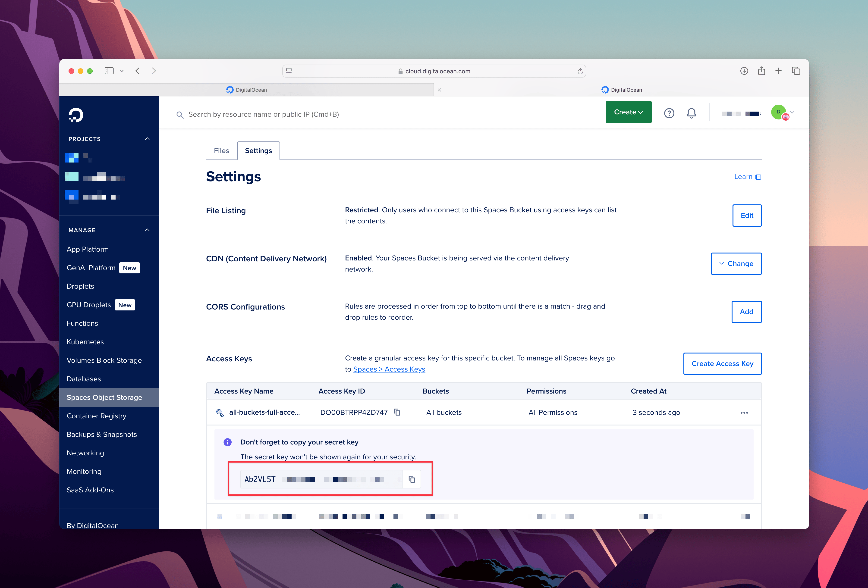The width and height of the screenshot is (868, 588).
Task: Open Container Registry
Action: (96, 416)
